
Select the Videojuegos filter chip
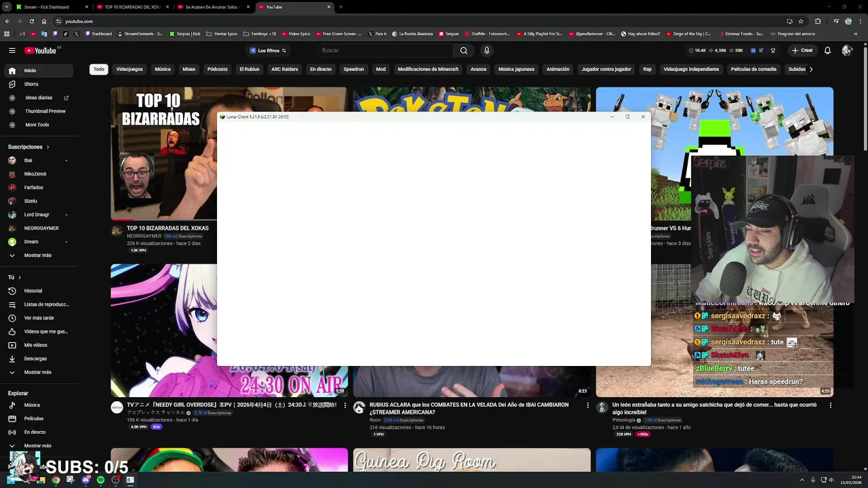pos(130,69)
